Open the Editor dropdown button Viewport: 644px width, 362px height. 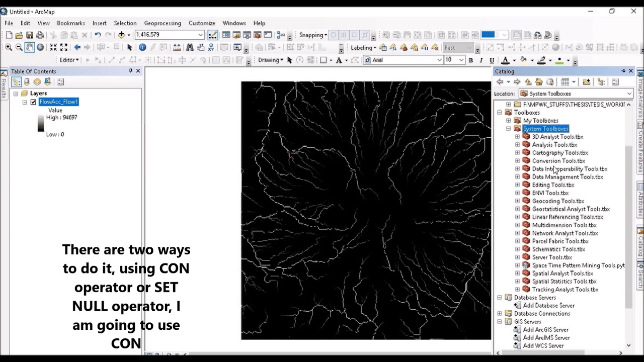[x=69, y=60]
